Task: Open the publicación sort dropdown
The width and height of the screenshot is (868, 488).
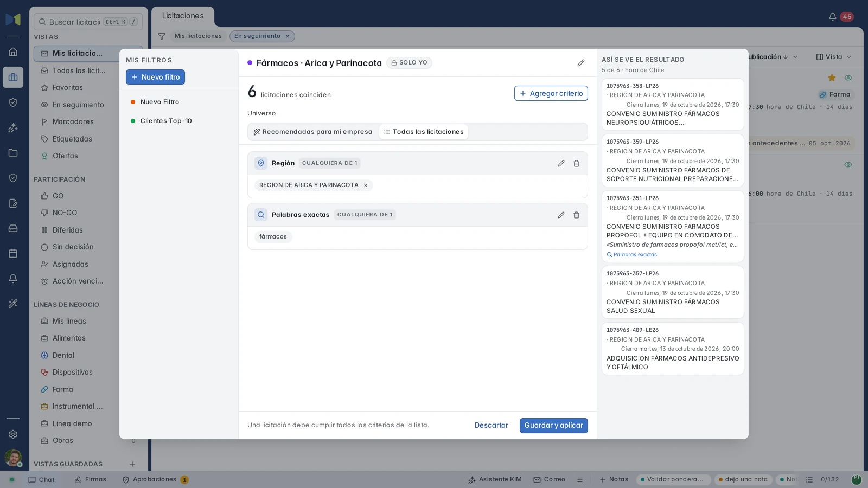Action: pos(773,57)
